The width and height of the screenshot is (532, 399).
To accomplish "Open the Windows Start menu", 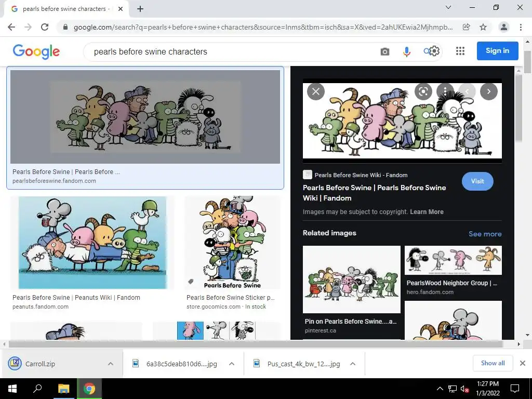I will (x=12, y=389).
